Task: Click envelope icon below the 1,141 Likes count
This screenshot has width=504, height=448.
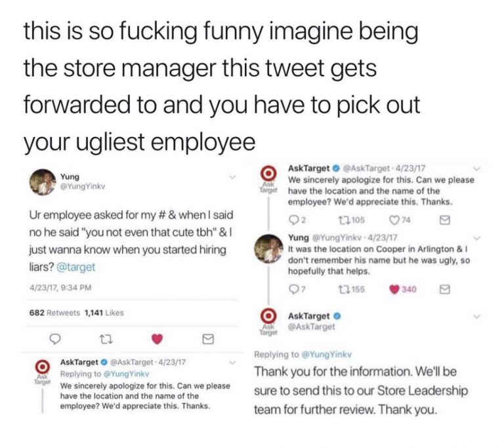Action: [206, 338]
